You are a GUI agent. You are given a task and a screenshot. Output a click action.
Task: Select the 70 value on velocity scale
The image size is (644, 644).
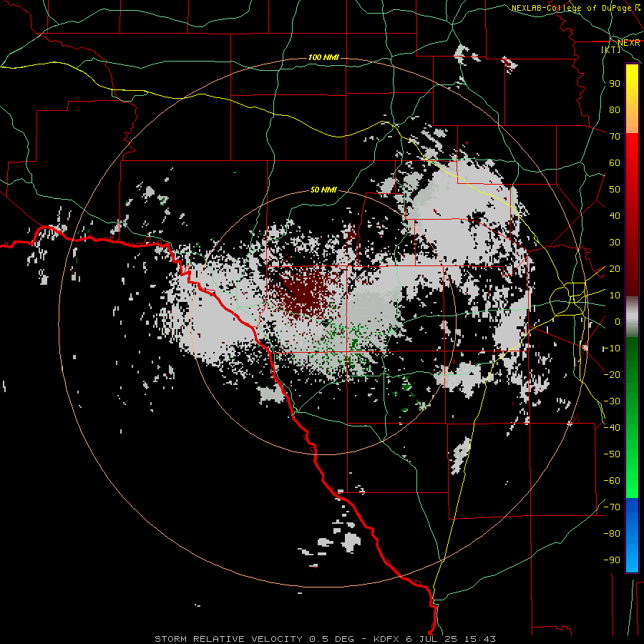(x=615, y=137)
